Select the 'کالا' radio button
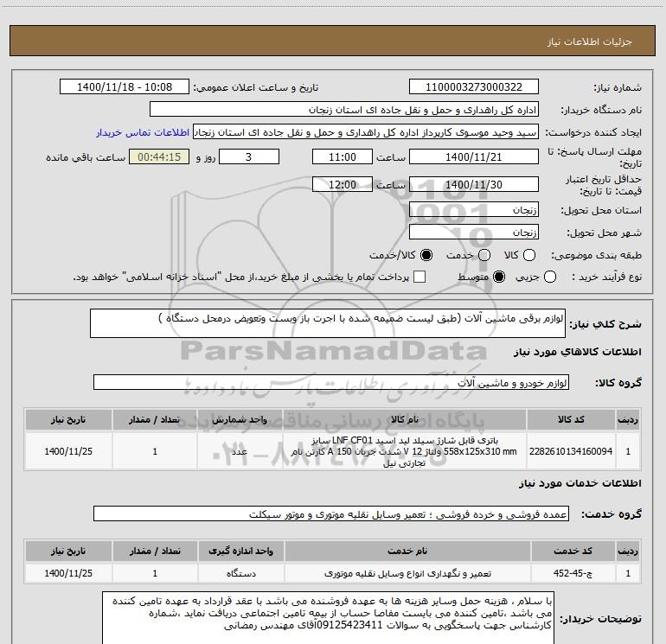 [x=529, y=255]
